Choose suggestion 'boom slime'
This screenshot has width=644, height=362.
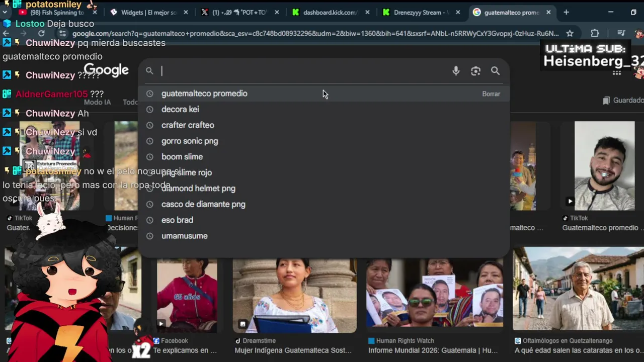click(x=324, y=157)
